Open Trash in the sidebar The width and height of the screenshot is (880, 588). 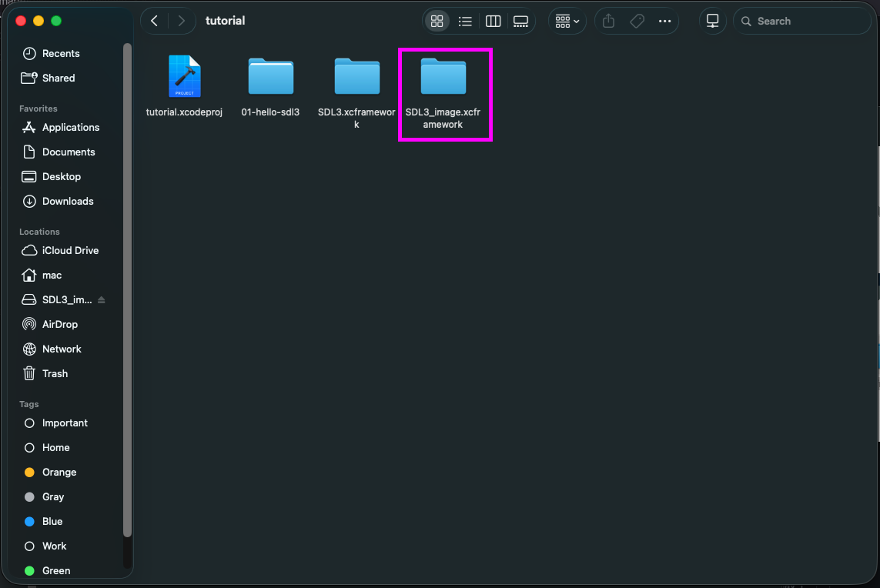point(55,374)
